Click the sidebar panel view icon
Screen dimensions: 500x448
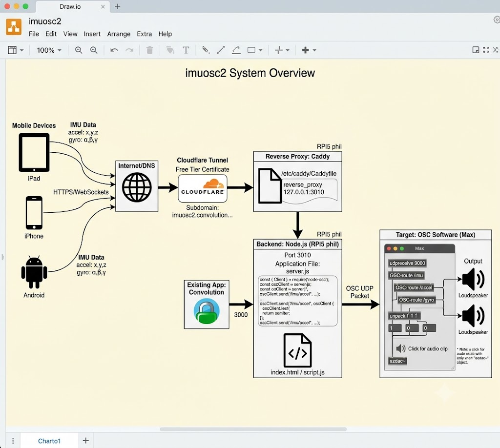pos(12,50)
